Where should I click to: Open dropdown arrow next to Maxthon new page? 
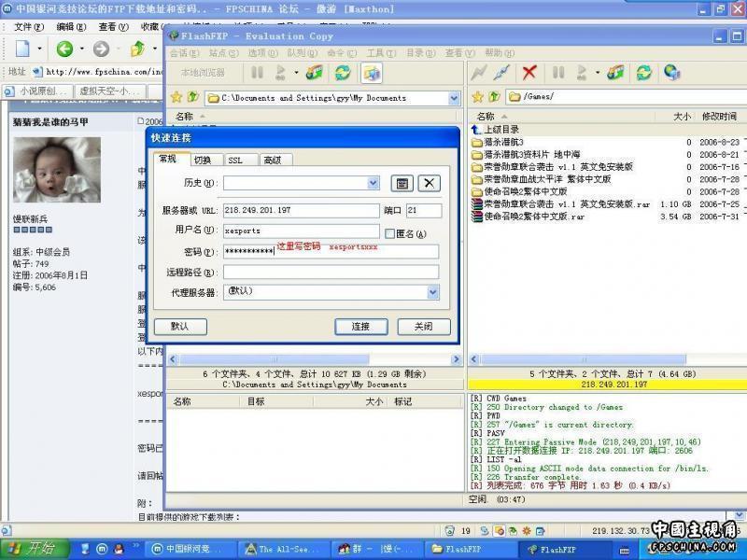[39, 49]
